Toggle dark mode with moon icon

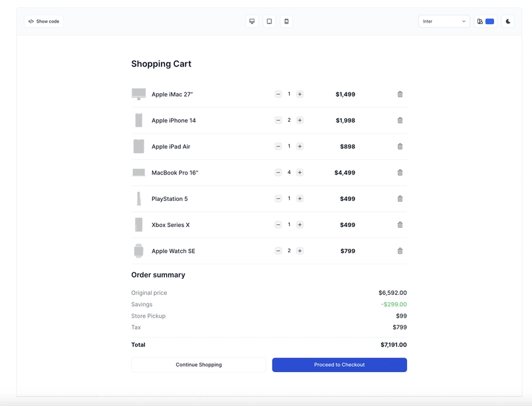(x=508, y=21)
